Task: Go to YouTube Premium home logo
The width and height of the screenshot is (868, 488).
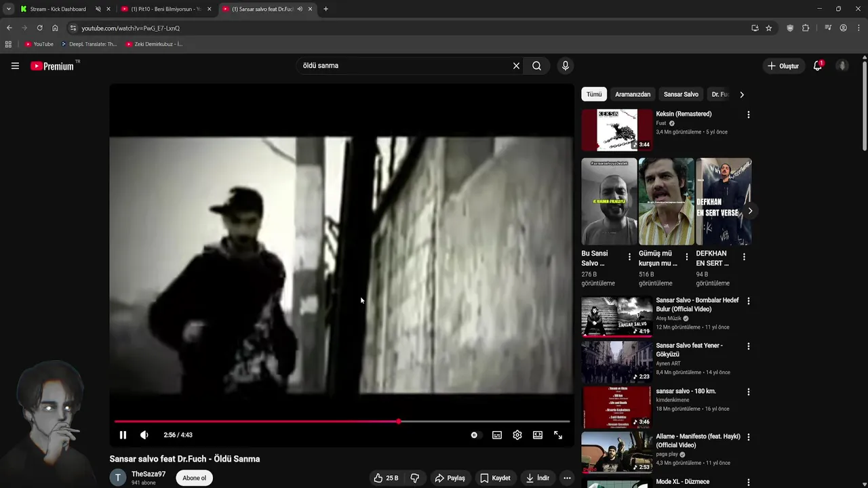Action: tap(52, 66)
